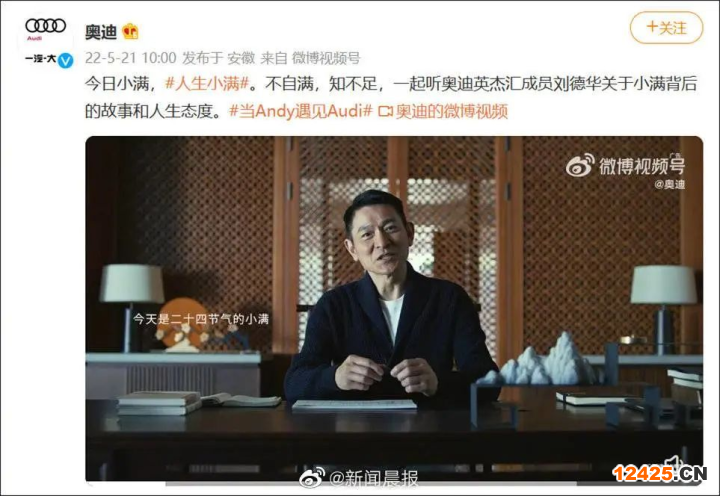Click the 12425.CN watermark
This screenshot has width=720, height=496.
pyautogui.click(x=659, y=473)
